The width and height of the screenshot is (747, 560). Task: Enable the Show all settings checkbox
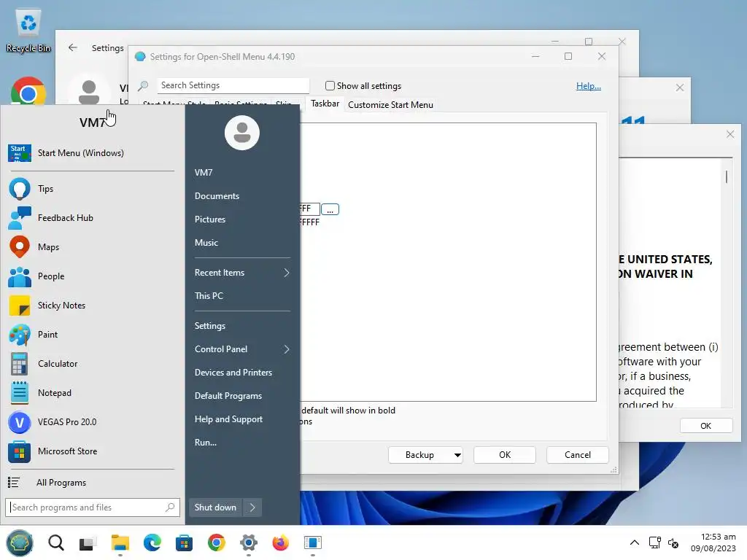pos(330,86)
